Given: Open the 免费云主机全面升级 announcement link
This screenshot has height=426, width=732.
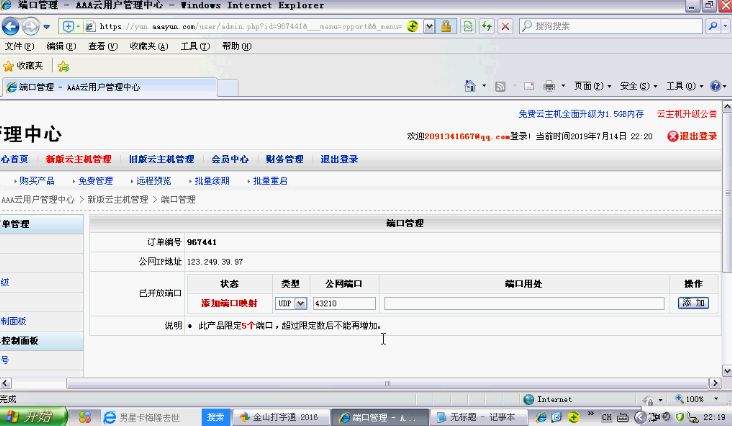Looking at the screenshot, I should (581, 114).
